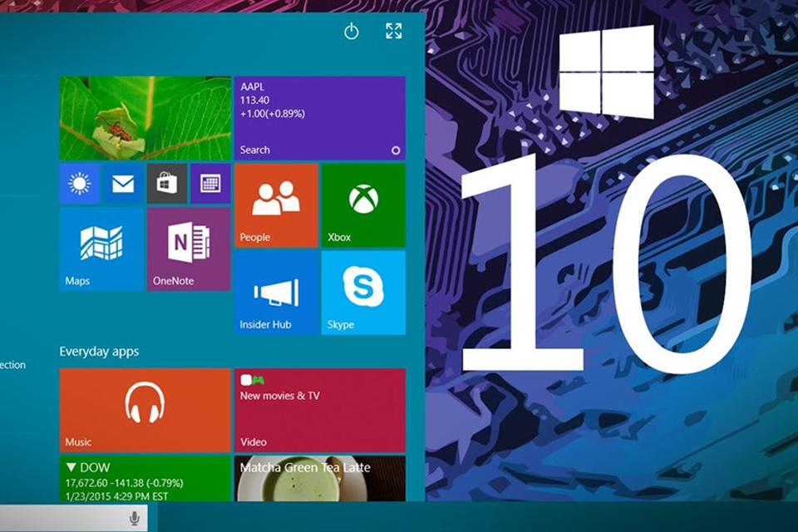Open the Maps tile
Viewport: 798px width, 532px height.
[x=101, y=249]
